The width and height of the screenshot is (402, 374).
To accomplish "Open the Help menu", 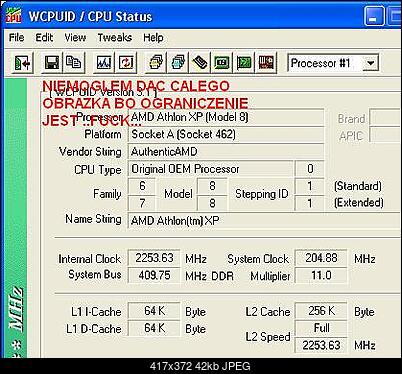I will (153, 37).
